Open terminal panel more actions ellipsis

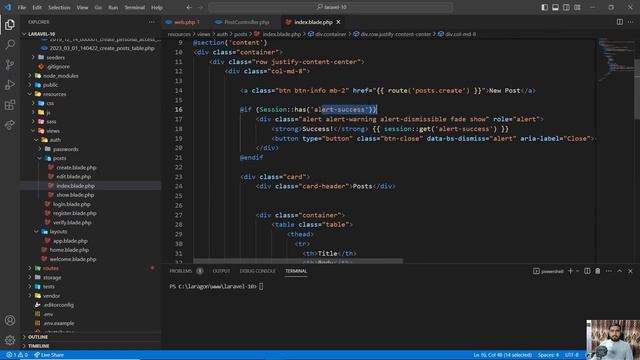[x=609, y=271]
